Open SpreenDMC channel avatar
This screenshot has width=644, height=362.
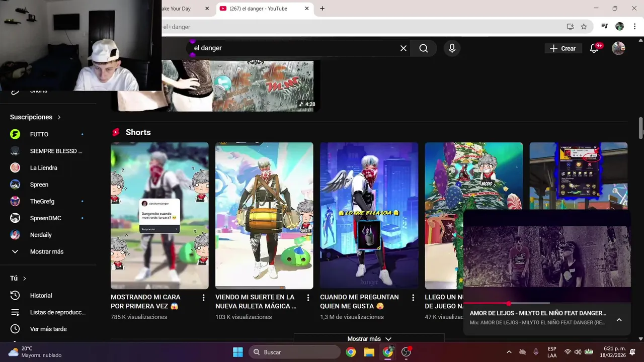pyautogui.click(x=15, y=218)
